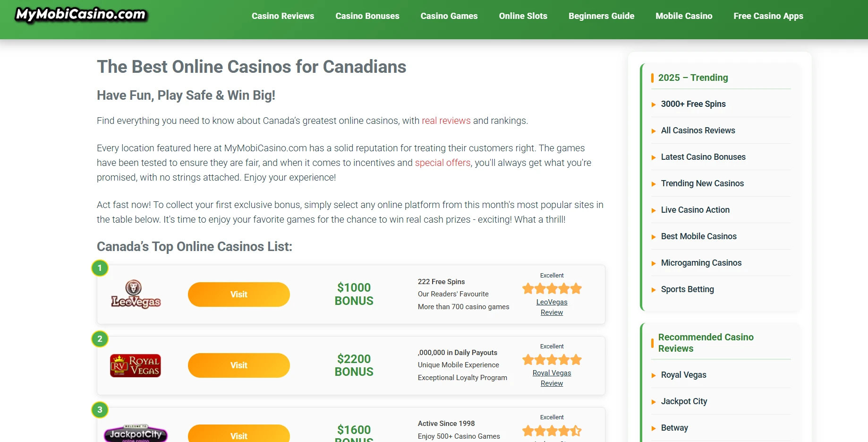Go to the Free Casino Apps page
868x442 pixels.
pyautogui.click(x=768, y=16)
